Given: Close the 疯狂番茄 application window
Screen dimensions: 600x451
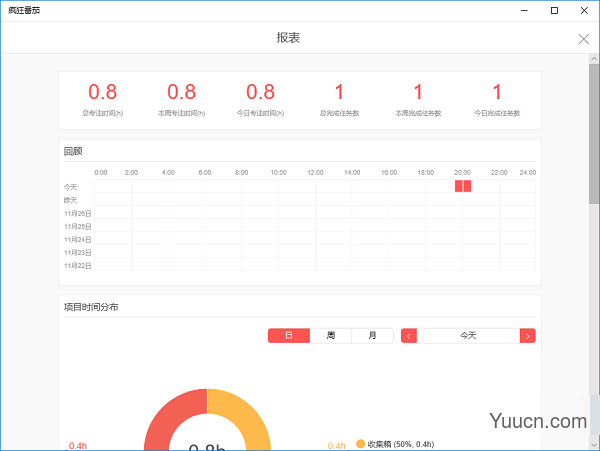Looking at the screenshot, I should click(584, 10).
